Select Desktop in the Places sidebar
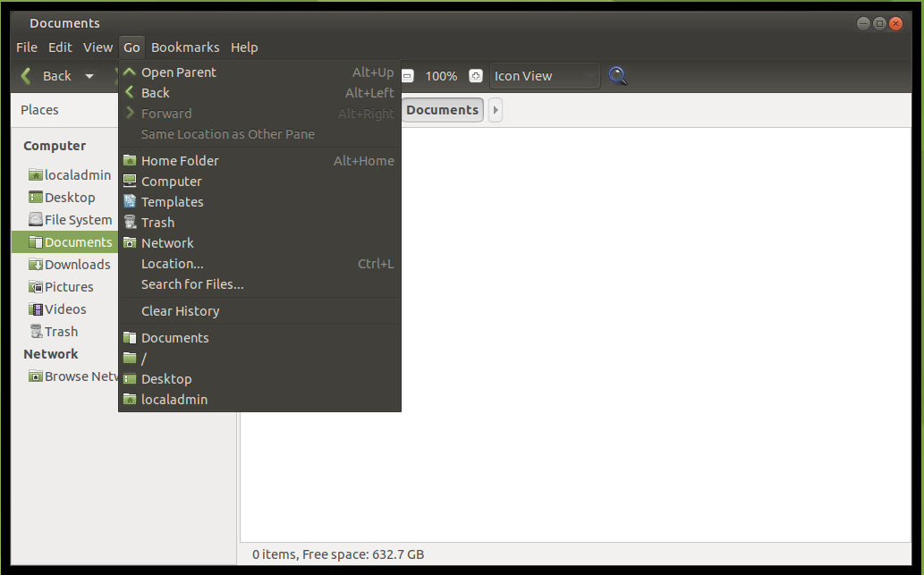The width and height of the screenshot is (924, 575). [70, 198]
